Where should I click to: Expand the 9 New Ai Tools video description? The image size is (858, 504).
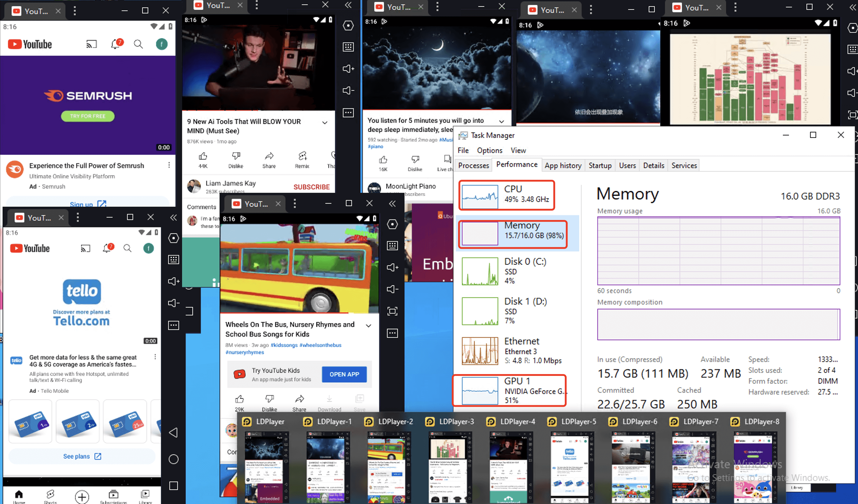click(325, 122)
